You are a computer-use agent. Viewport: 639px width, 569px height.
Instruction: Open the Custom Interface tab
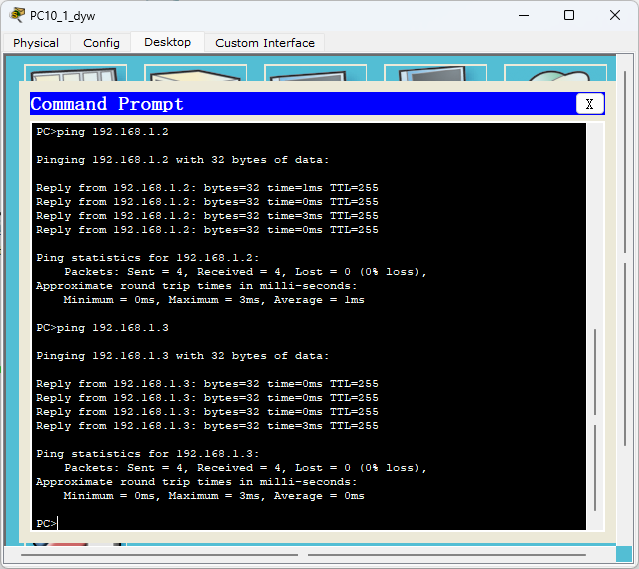click(x=265, y=43)
